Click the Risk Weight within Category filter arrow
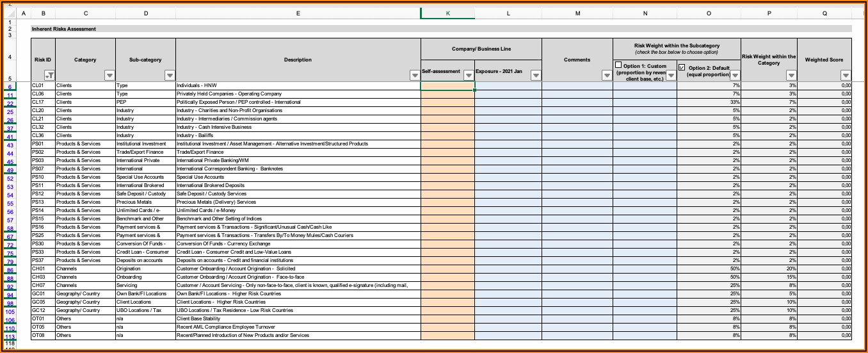Screen dimensions: 868x353 [791, 76]
